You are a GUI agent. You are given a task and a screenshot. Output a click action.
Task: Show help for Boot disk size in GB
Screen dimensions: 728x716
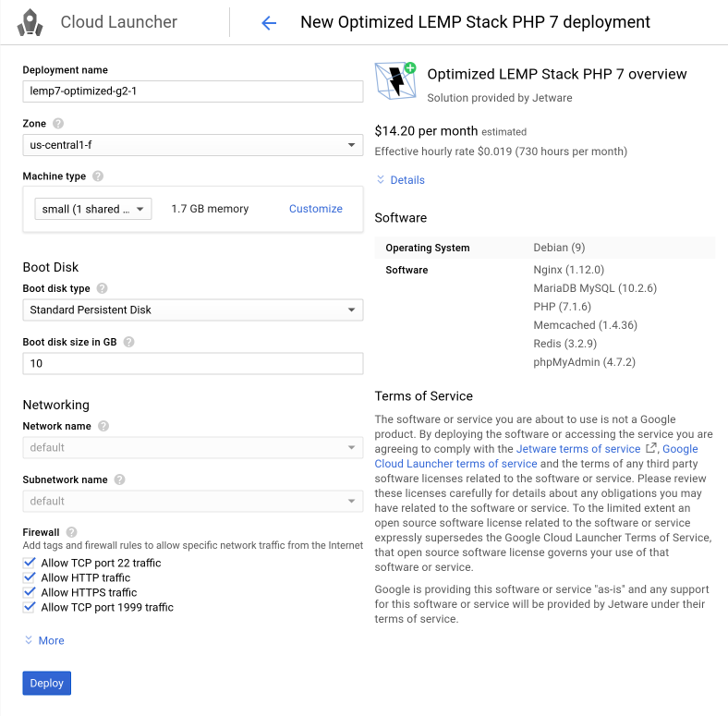(128, 342)
